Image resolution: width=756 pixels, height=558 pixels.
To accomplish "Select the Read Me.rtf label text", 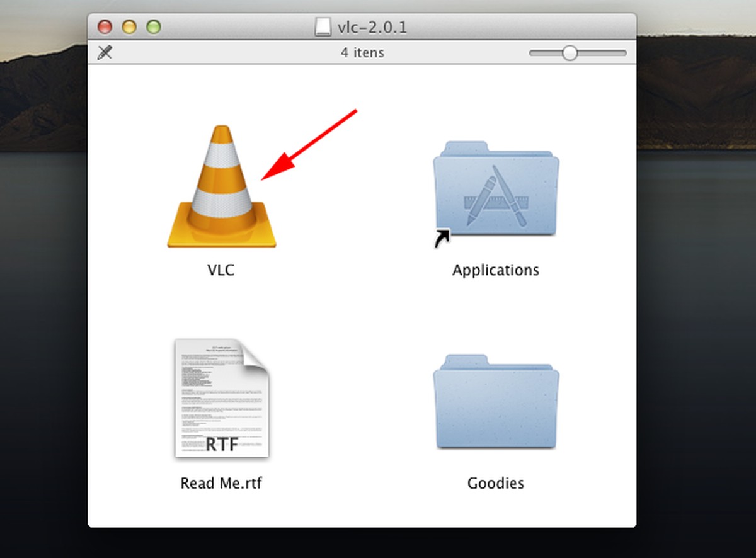I will pos(221,483).
